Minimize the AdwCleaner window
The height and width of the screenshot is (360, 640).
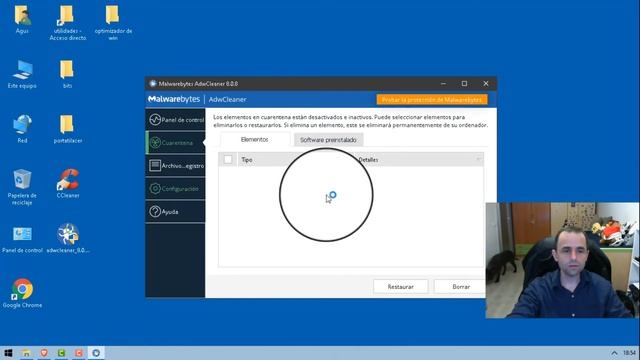(x=443, y=84)
